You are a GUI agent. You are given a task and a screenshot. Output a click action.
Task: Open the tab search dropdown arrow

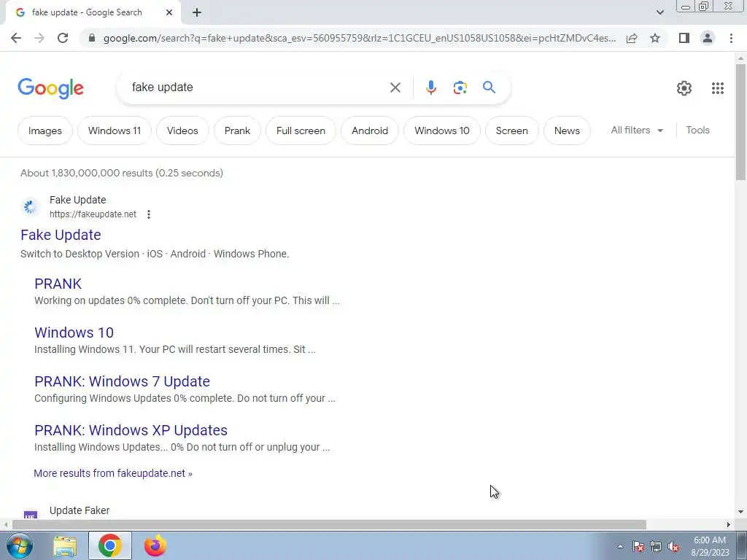coord(659,13)
